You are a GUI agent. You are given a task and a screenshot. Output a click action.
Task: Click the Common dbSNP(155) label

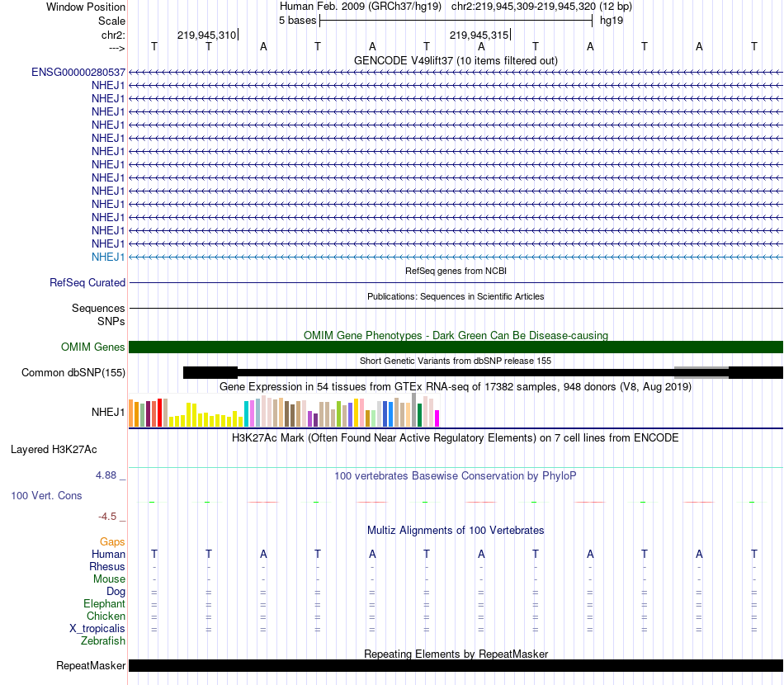click(x=73, y=373)
